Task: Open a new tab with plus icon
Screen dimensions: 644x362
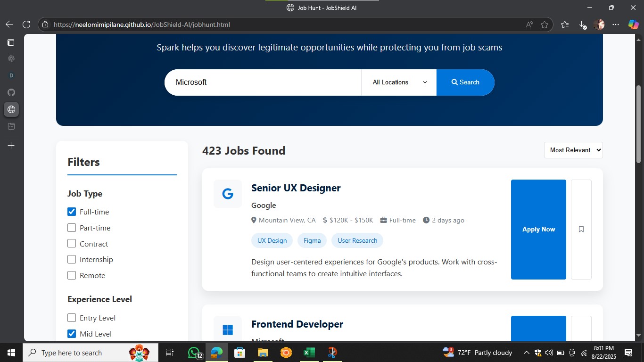Action: [x=11, y=146]
